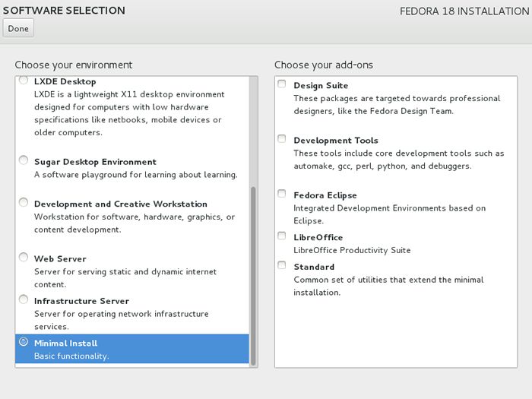The height and width of the screenshot is (399, 532).
Task: Click the 'Development Tools' label text
Action: (x=336, y=141)
